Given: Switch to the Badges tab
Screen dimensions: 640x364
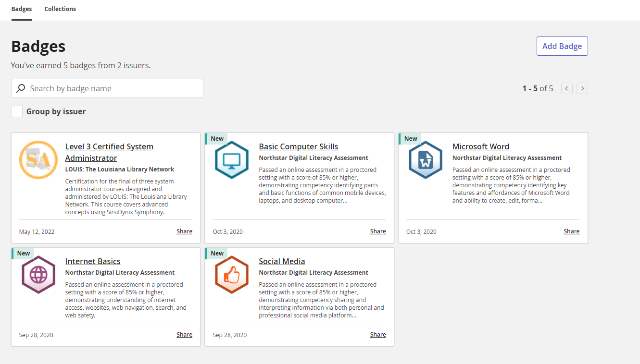Looking at the screenshot, I should coord(22,9).
